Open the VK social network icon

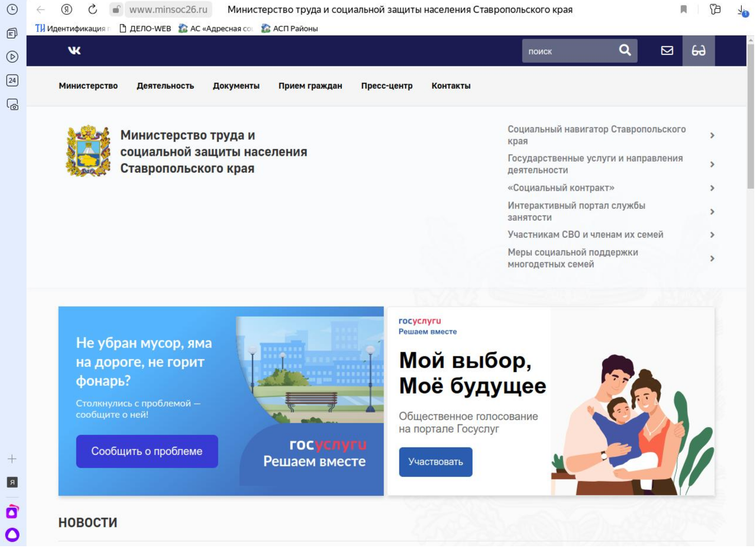point(74,51)
